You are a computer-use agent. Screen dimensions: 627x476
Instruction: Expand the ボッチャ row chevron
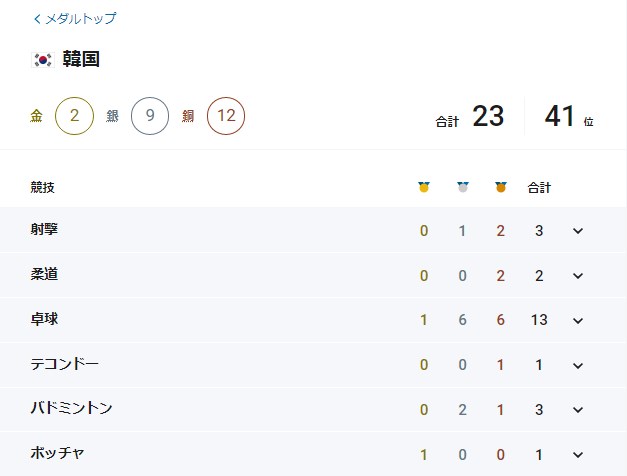coord(578,455)
